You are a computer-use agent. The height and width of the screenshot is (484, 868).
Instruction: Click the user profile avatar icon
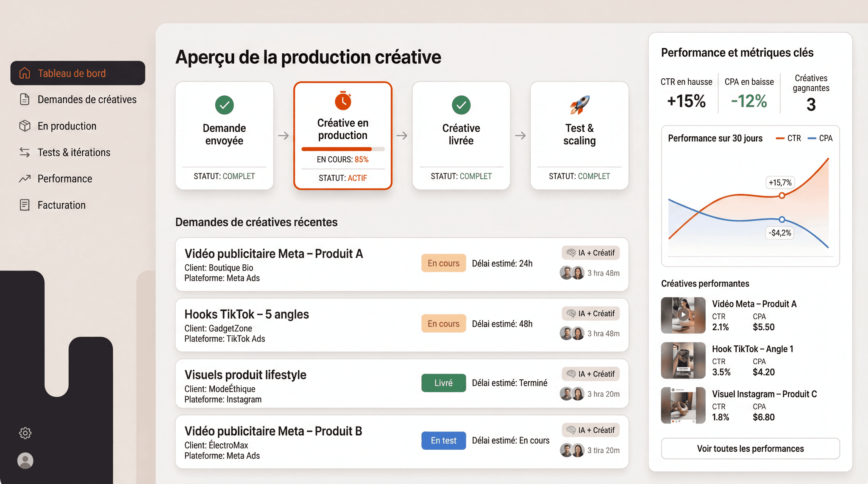point(25,461)
